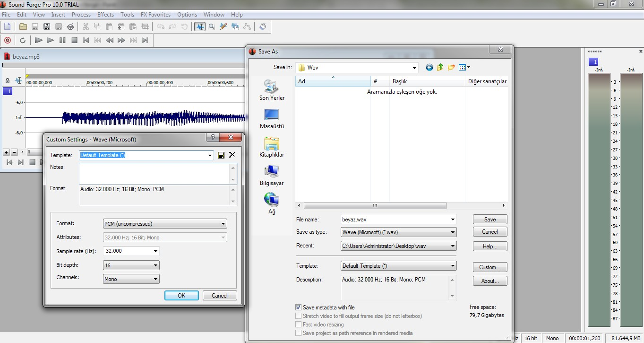Click the Pause button in the main transport bar
644x343 pixels.
coord(62,40)
